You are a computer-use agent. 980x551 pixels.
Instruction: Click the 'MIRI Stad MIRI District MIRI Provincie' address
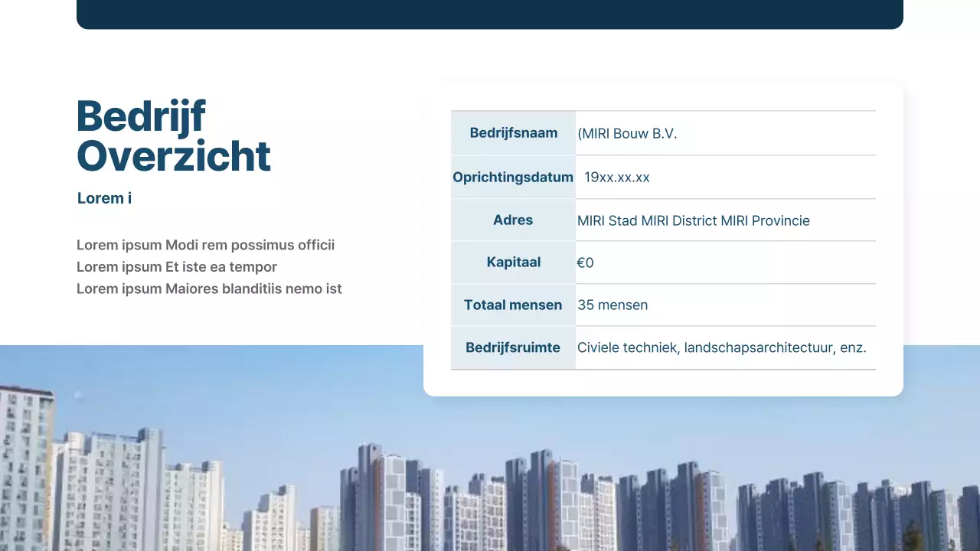[x=693, y=221]
